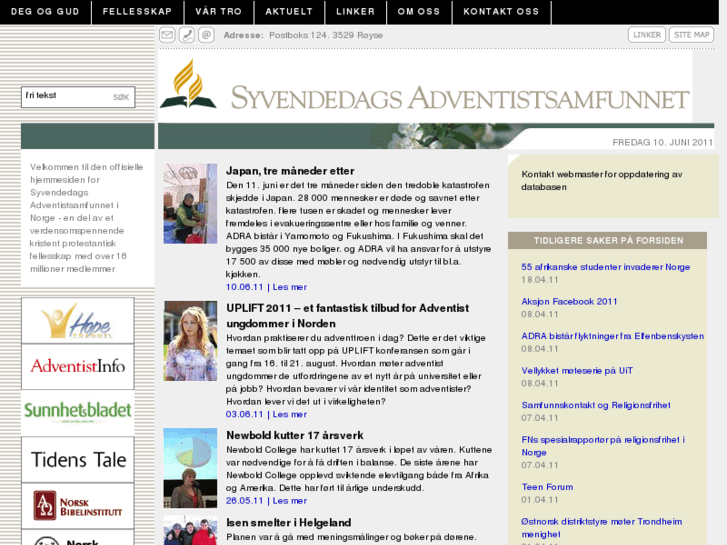Open FNs spesialrapportør på religionsfrihet link

[603, 446]
